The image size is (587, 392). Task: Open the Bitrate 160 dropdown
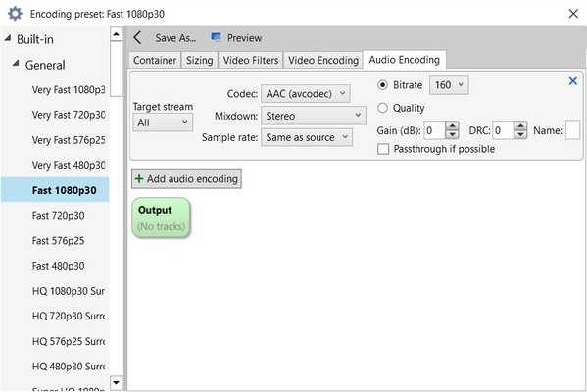tap(449, 85)
